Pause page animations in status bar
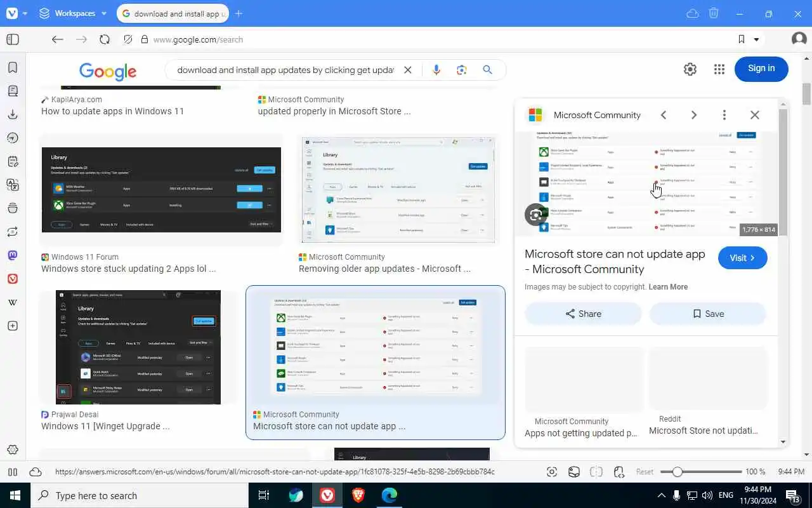Screen dimensions: 812x508 click(x=12, y=472)
